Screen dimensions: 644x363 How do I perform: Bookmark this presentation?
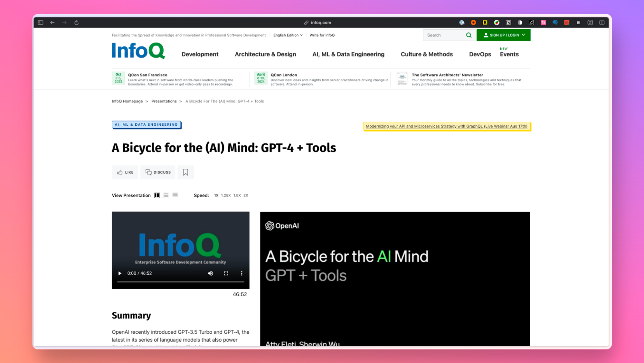(x=186, y=172)
